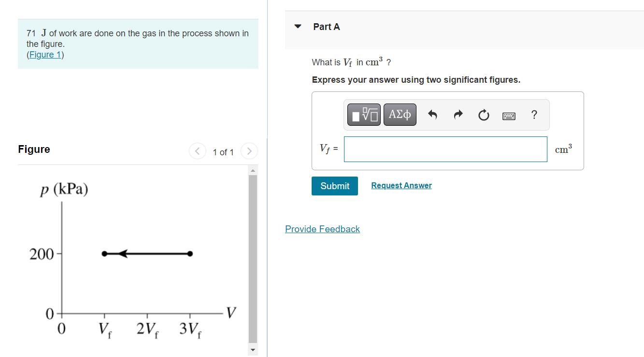The image size is (644, 357).
Task: Open the on-screen keyboard shortcuts icon
Action: [509, 115]
